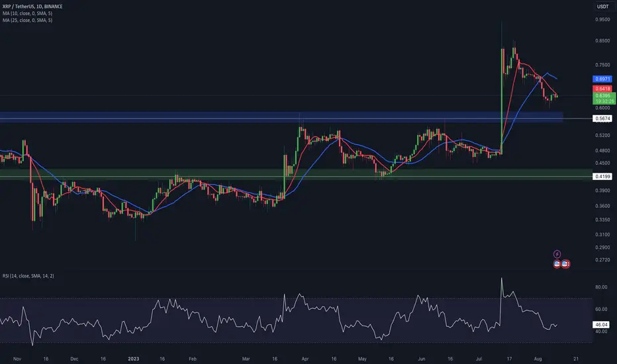Viewport: 617px width, 364px height.
Task: Click the 46.04 RSI value label
Action: [601, 325]
